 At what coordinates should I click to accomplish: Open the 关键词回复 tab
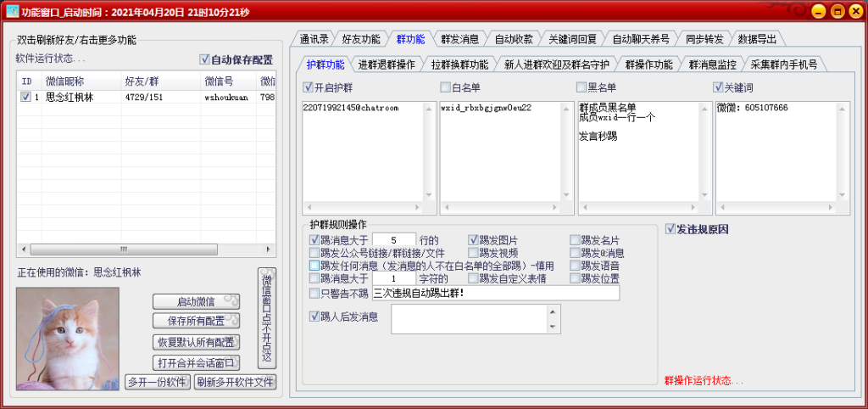pyautogui.click(x=572, y=39)
